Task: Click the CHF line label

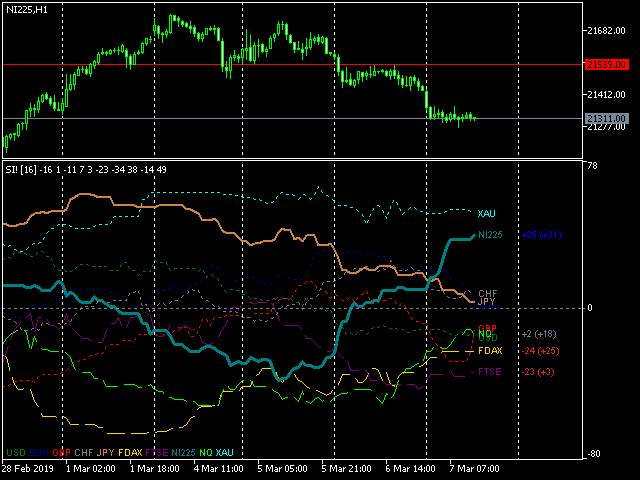Action: click(488, 293)
